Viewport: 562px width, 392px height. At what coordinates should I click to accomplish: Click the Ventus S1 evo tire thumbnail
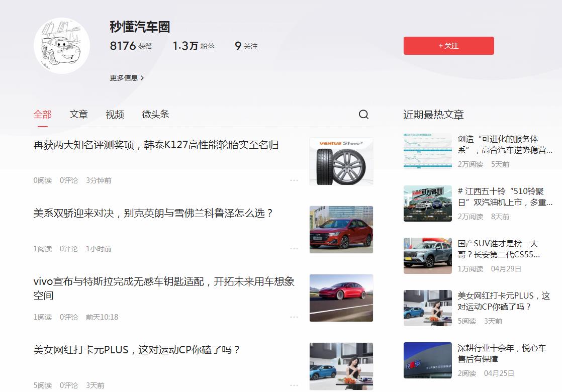point(341,161)
